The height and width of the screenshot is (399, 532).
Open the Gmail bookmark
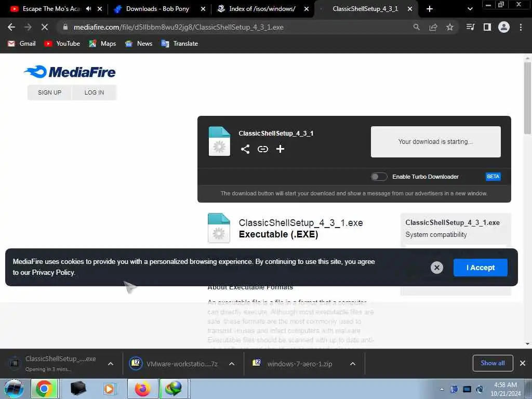pyautogui.click(x=21, y=44)
